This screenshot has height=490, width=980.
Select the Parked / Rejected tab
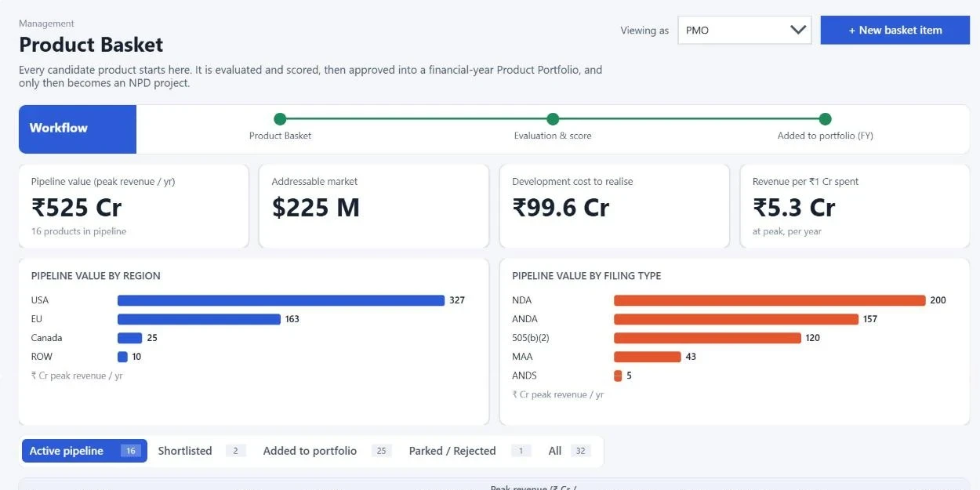click(469, 451)
